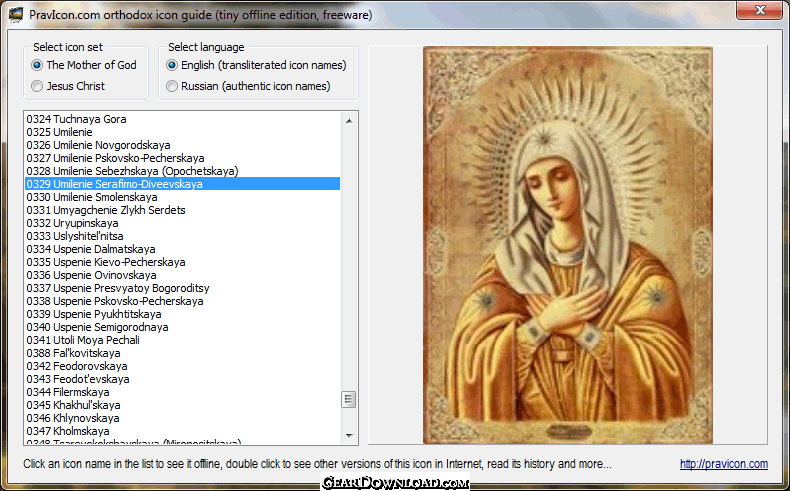Select 0347 Kholmskaya
The width and height of the screenshot is (790, 491).
pos(183,431)
